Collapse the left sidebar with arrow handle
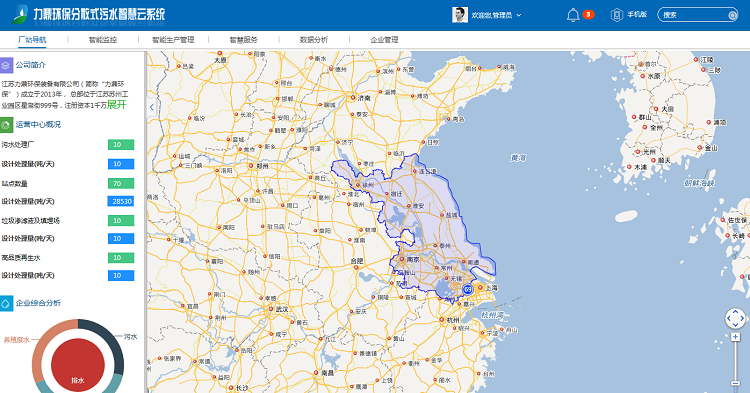The width and height of the screenshot is (750, 393). click(152, 107)
